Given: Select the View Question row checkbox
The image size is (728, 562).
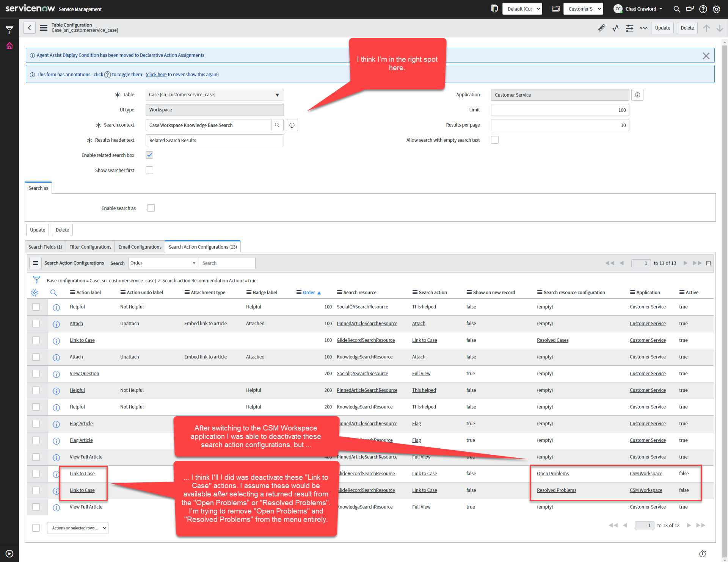Looking at the screenshot, I should click(x=36, y=374).
